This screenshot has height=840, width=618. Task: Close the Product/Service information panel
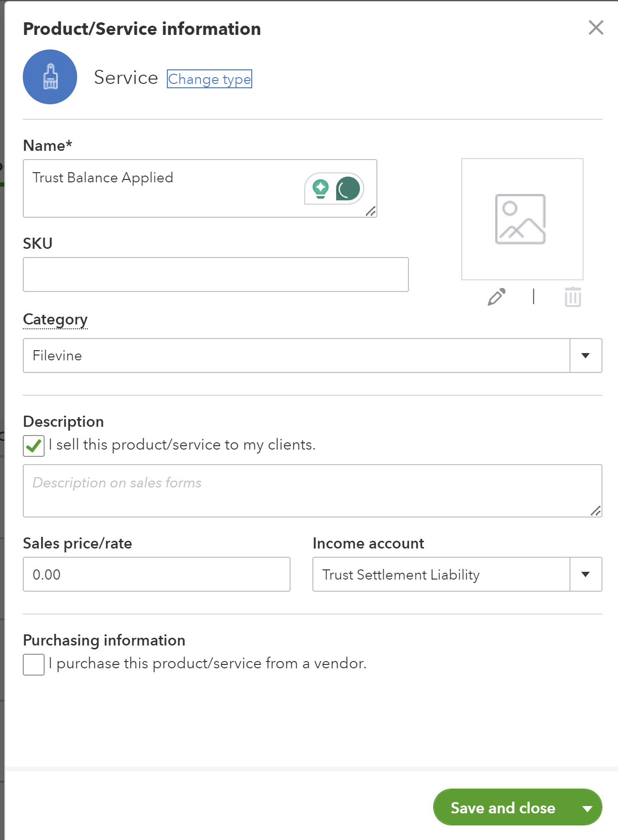coord(596,28)
